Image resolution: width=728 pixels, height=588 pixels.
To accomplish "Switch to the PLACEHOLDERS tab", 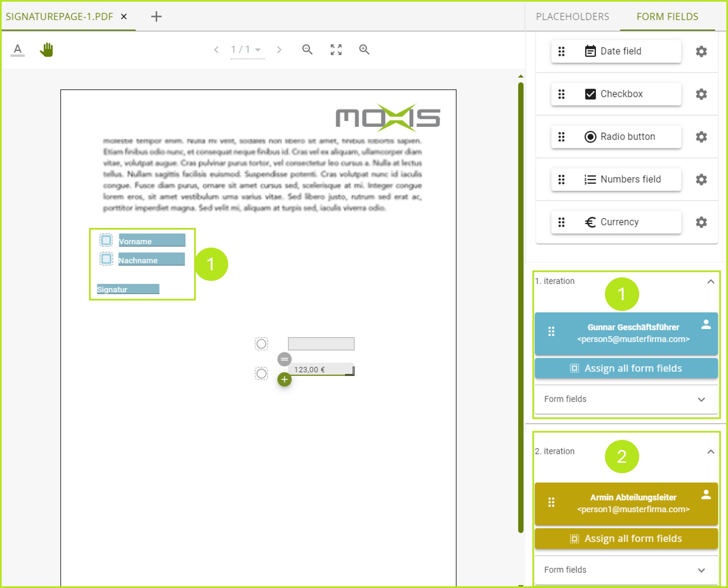I will coord(572,17).
